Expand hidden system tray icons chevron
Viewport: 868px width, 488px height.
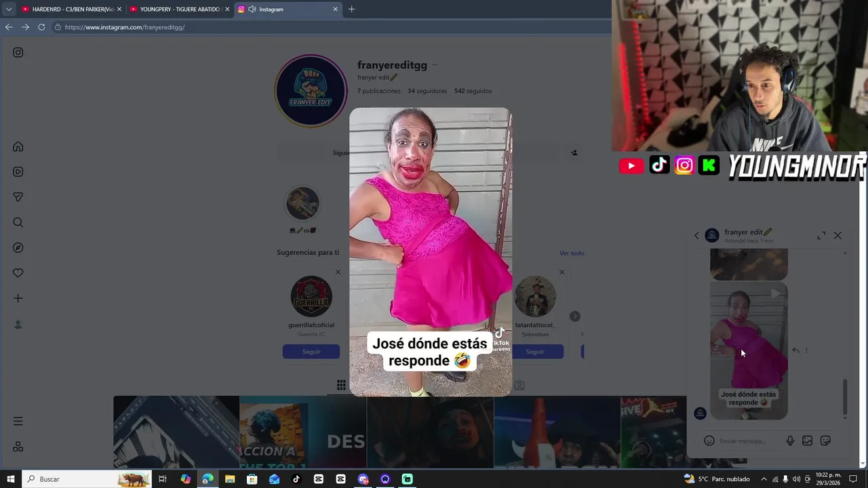coord(764,479)
